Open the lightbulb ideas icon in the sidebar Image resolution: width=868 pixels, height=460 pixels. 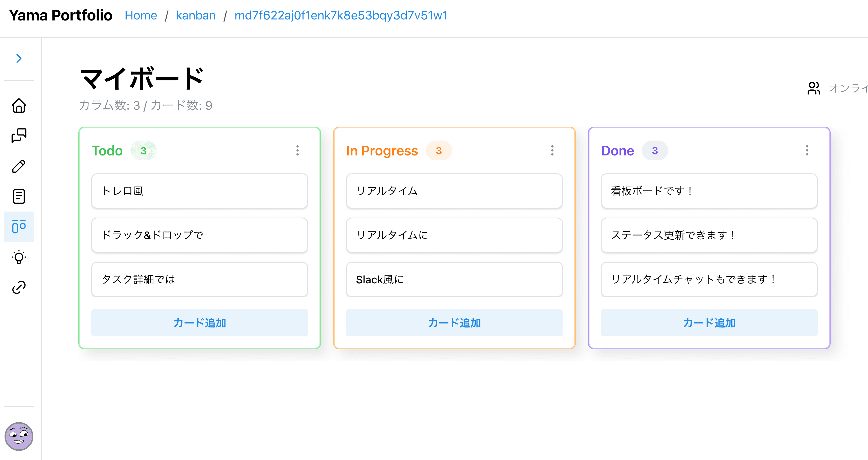point(18,257)
